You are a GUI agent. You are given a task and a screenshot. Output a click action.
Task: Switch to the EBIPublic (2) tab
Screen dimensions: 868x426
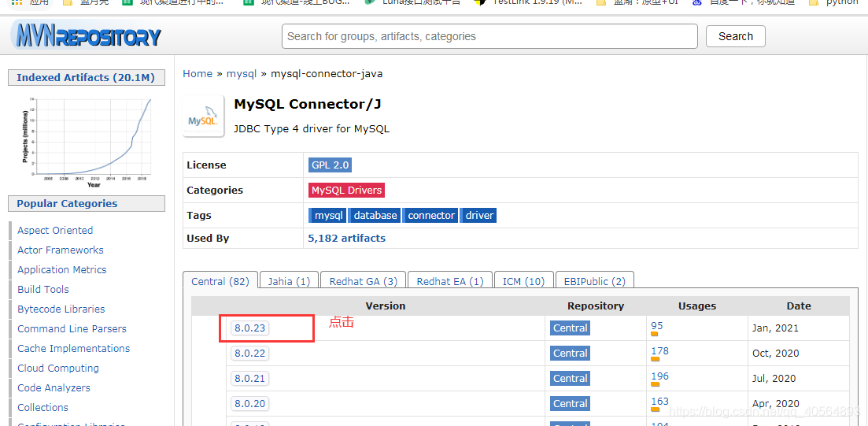[x=594, y=281]
